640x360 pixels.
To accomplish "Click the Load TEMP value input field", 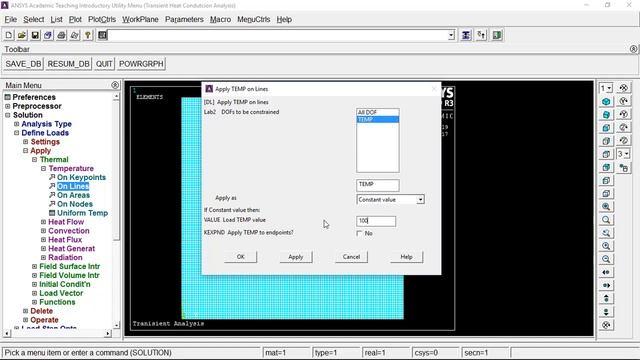I will click(376, 221).
